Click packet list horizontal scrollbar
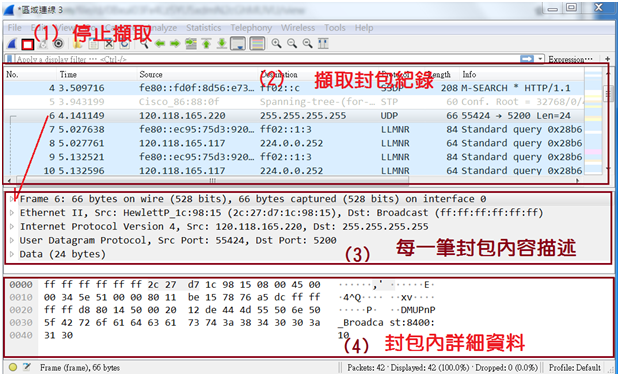 [x=212, y=181]
